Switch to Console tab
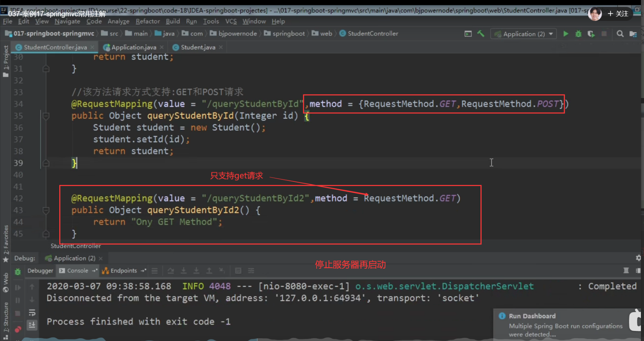This screenshot has height=341, width=644. (77, 271)
